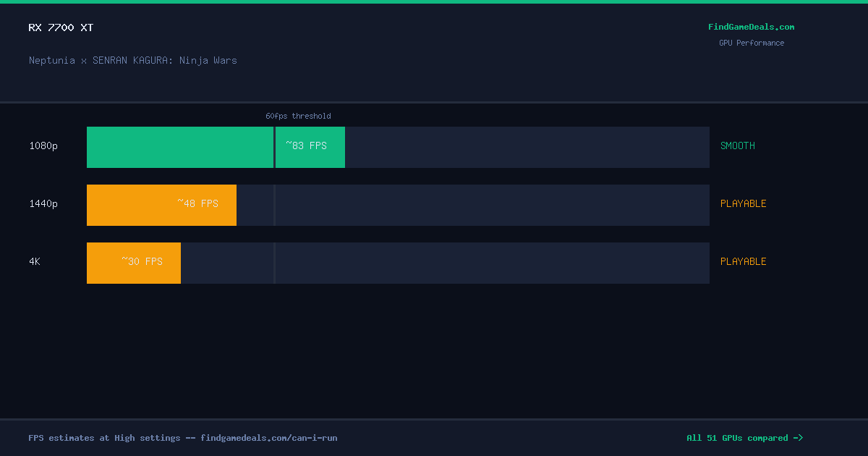Viewport: 868px width, 456px height.
Task: Click the green ~83 FPS bar
Action: [216, 148]
